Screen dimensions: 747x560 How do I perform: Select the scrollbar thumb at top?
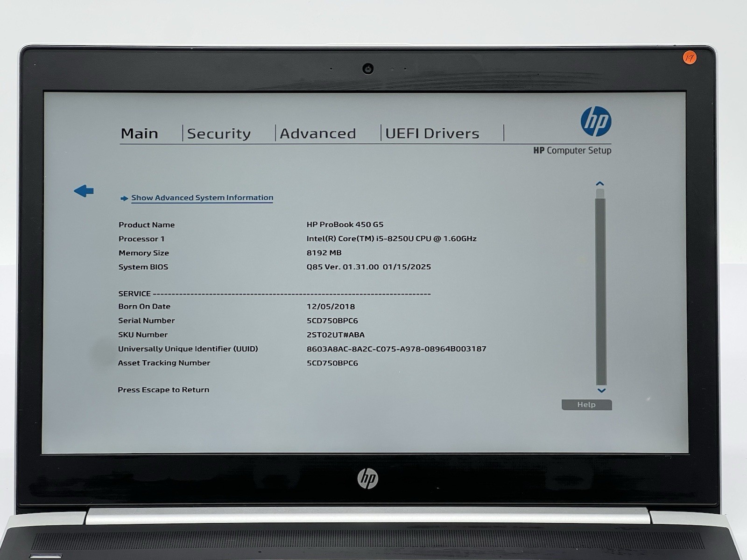[x=600, y=193]
